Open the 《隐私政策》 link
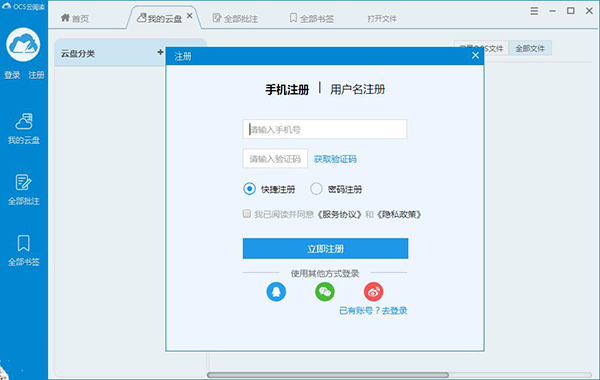 (399, 214)
